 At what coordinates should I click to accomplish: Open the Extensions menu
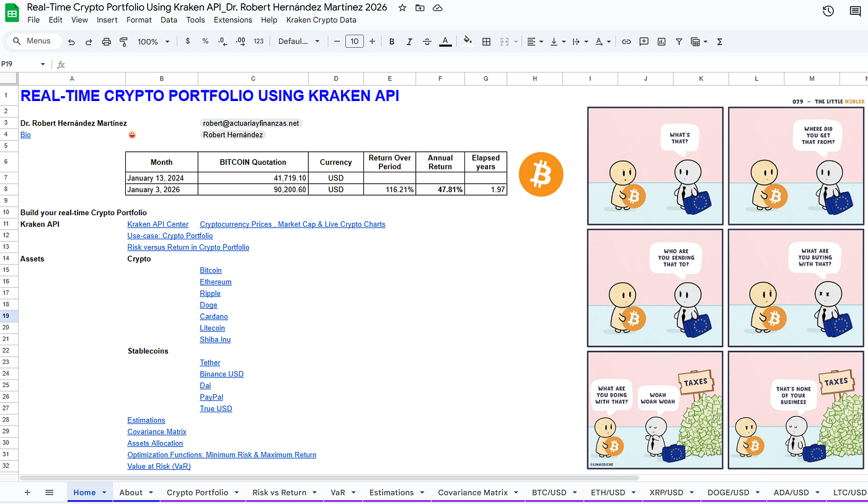[x=233, y=20]
